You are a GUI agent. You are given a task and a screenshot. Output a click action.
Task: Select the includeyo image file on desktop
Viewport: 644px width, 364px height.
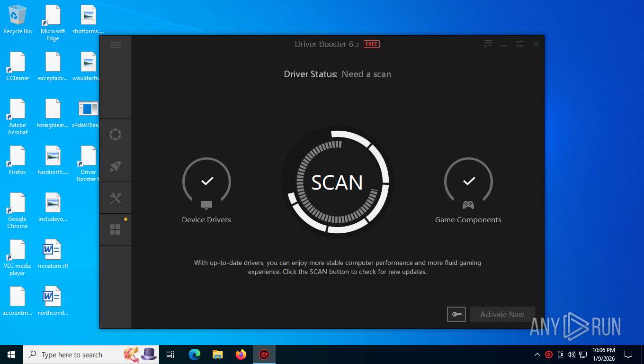coord(53,208)
